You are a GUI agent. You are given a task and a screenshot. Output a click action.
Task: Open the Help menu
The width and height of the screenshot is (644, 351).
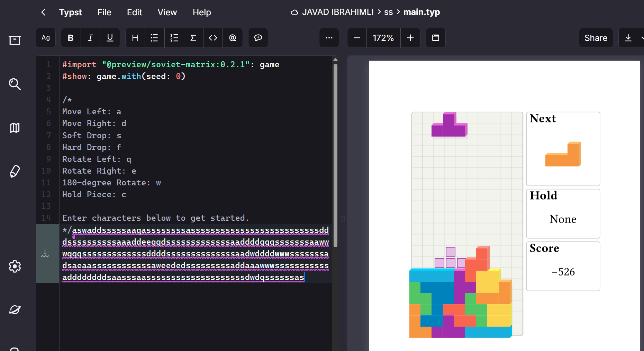[202, 12]
